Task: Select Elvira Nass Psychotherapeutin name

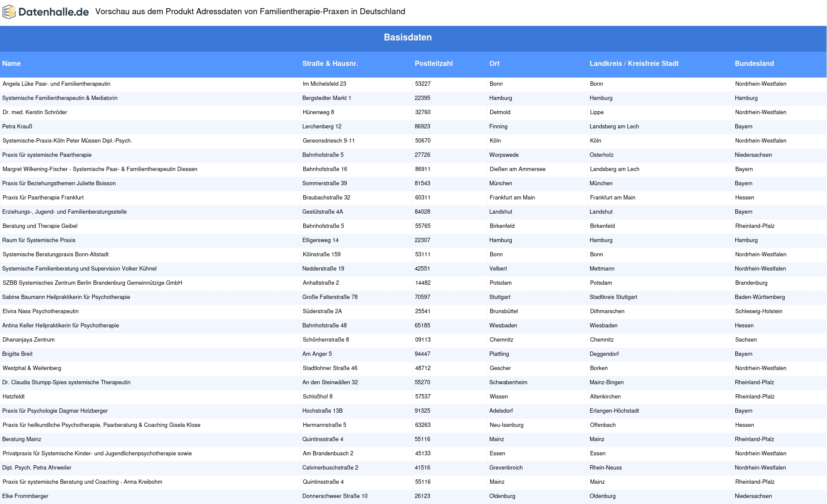Action: [40, 311]
